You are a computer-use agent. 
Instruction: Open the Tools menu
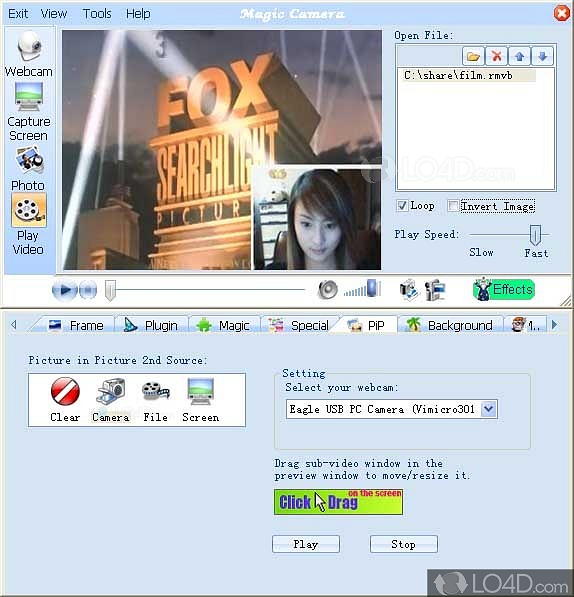(97, 14)
